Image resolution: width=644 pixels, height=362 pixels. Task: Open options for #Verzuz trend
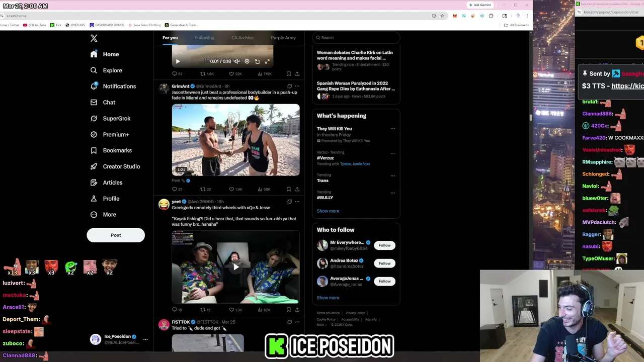coord(393,153)
